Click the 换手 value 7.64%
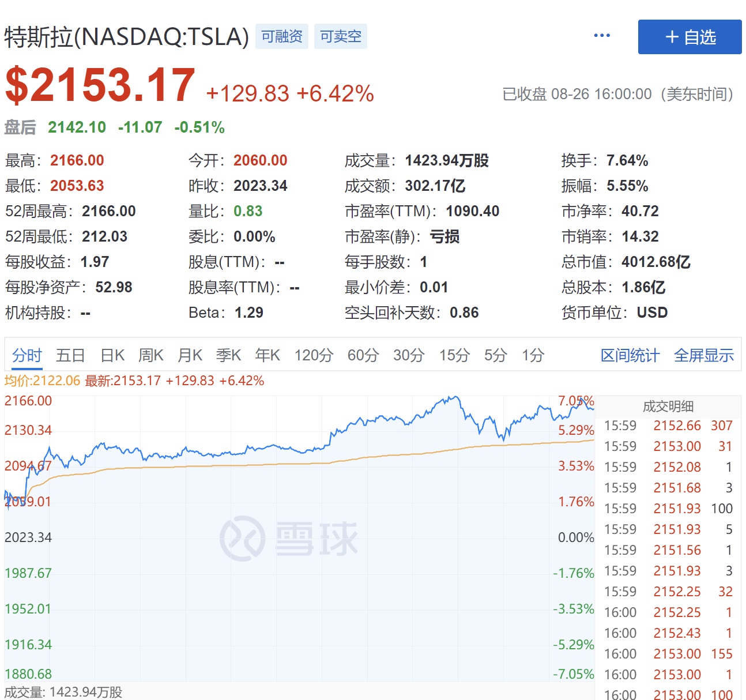Image resolution: width=746 pixels, height=700 pixels. [x=627, y=160]
